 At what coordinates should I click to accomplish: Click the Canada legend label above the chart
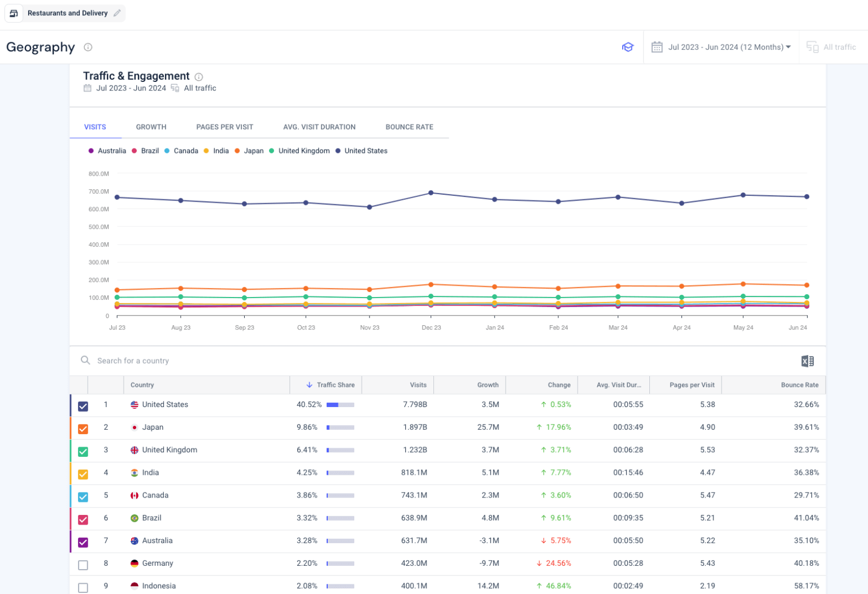[x=185, y=151]
